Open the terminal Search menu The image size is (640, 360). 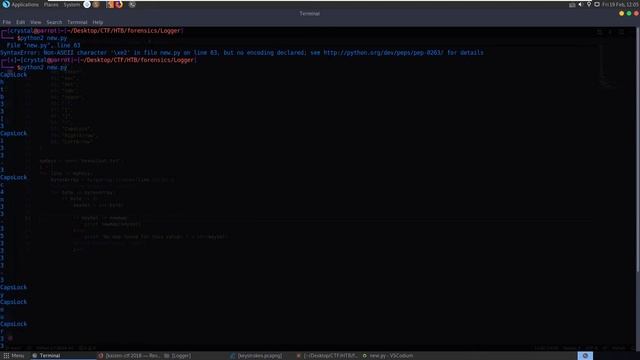(54, 22)
